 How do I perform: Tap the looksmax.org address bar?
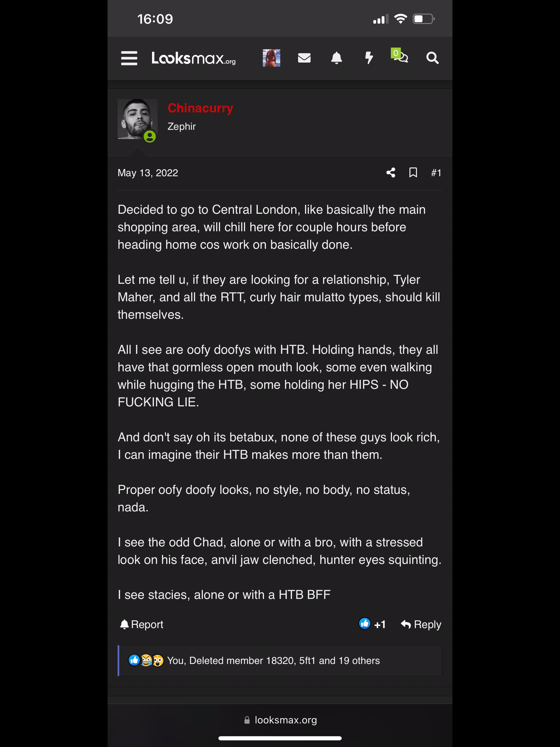pyautogui.click(x=280, y=720)
